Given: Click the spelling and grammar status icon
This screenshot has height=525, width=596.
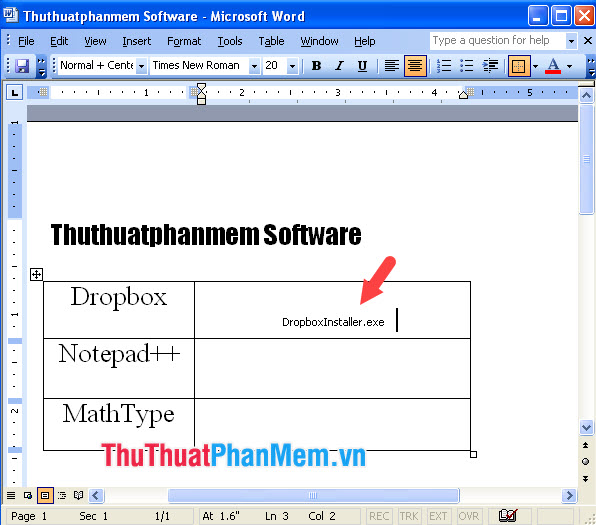Looking at the screenshot, I should (x=507, y=515).
